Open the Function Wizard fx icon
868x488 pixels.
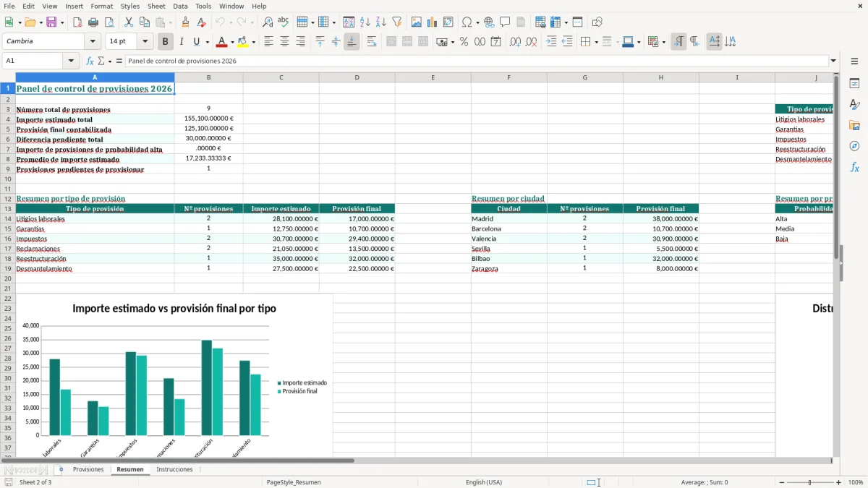[90, 61]
